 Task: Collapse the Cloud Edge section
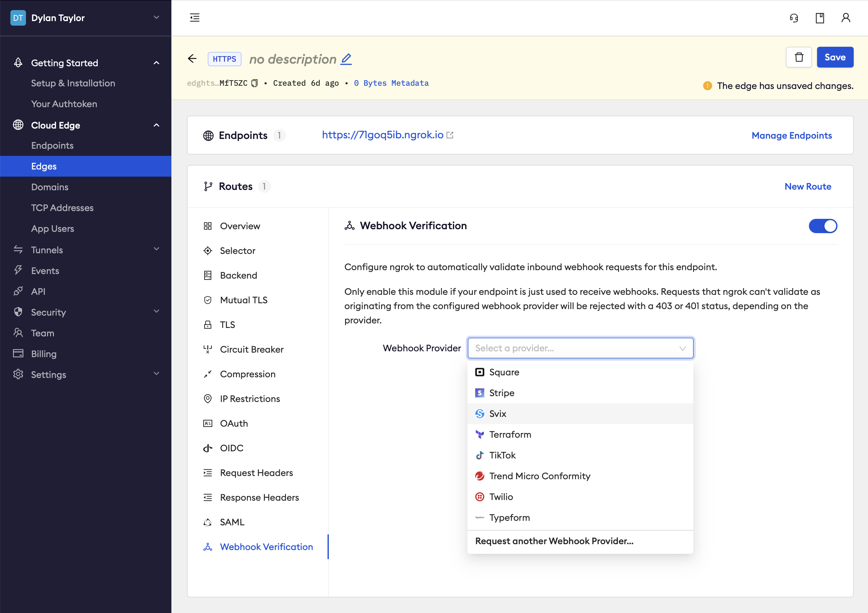click(x=156, y=125)
